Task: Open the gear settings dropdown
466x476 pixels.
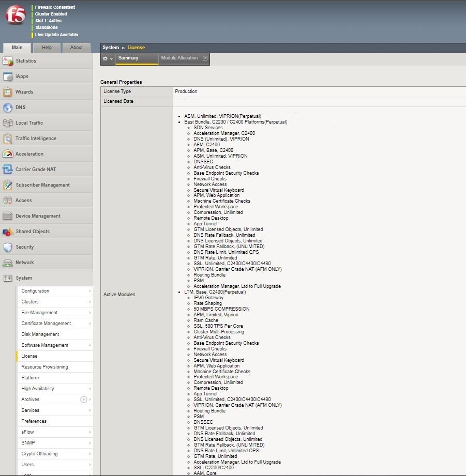Action: coord(107,59)
